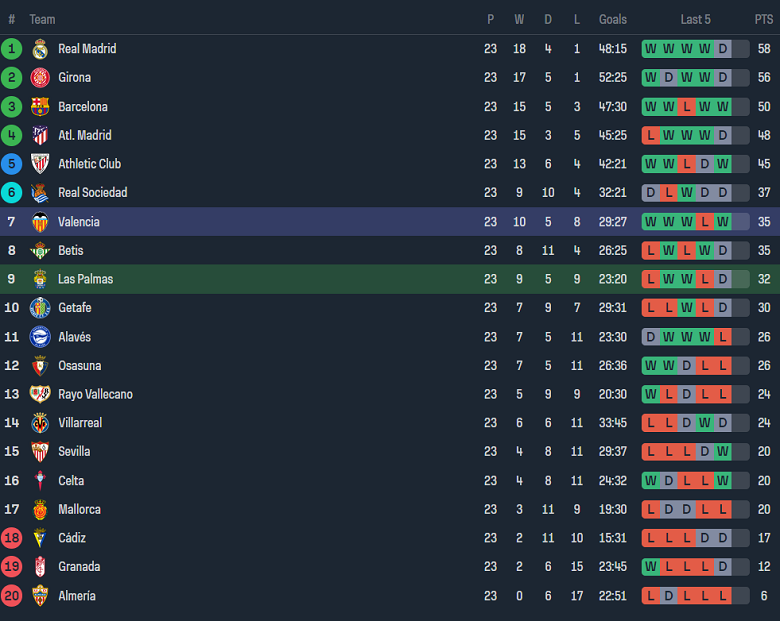780x621 pixels.
Task: Click Betis' most recent draw result badge
Action: tap(723, 251)
